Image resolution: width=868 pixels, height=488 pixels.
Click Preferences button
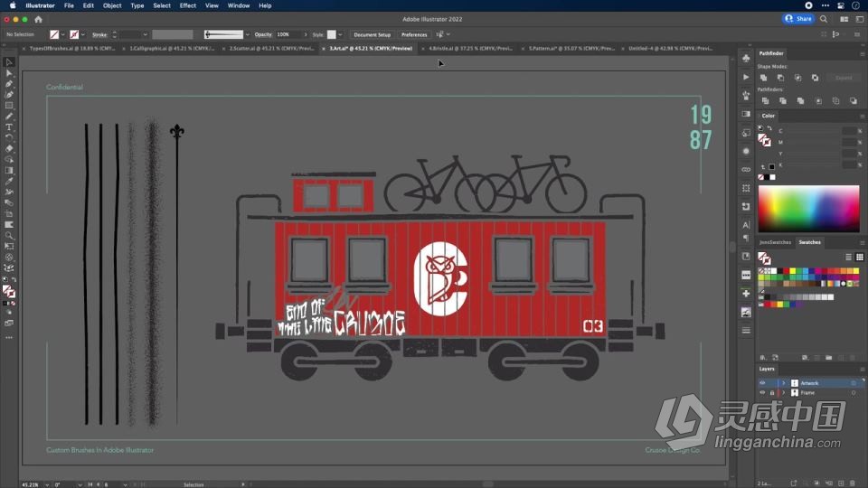tap(414, 35)
